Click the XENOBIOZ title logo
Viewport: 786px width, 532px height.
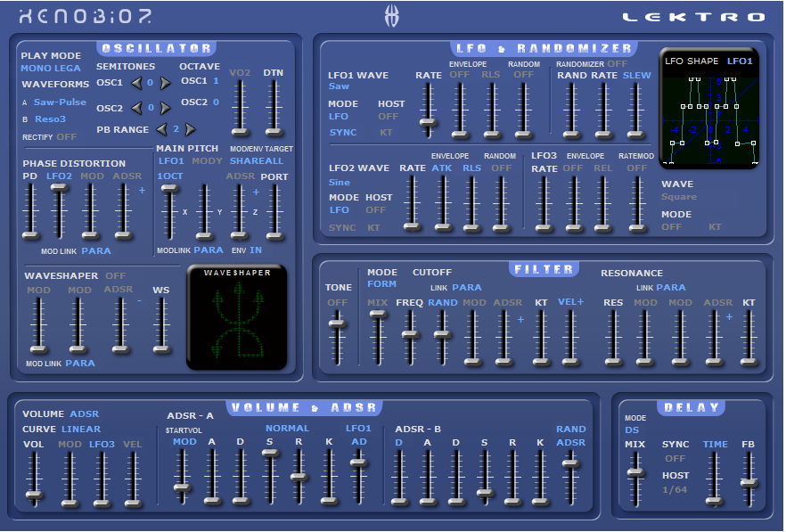tap(86, 17)
